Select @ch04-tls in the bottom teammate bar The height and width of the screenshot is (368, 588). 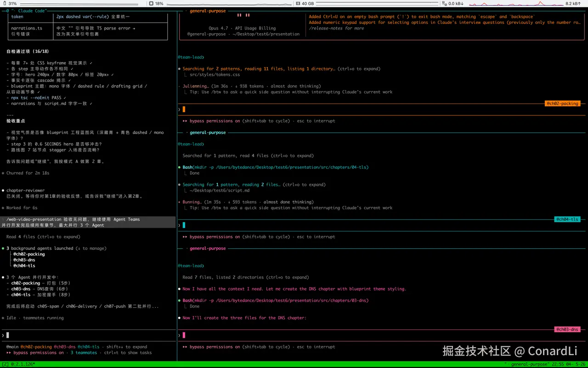[89, 347]
